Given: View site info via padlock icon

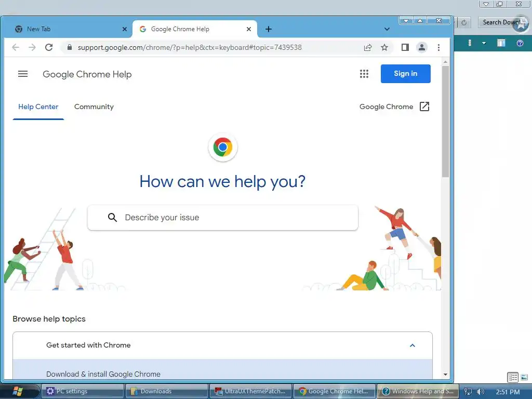Looking at the screenshot, I should 70,47.
